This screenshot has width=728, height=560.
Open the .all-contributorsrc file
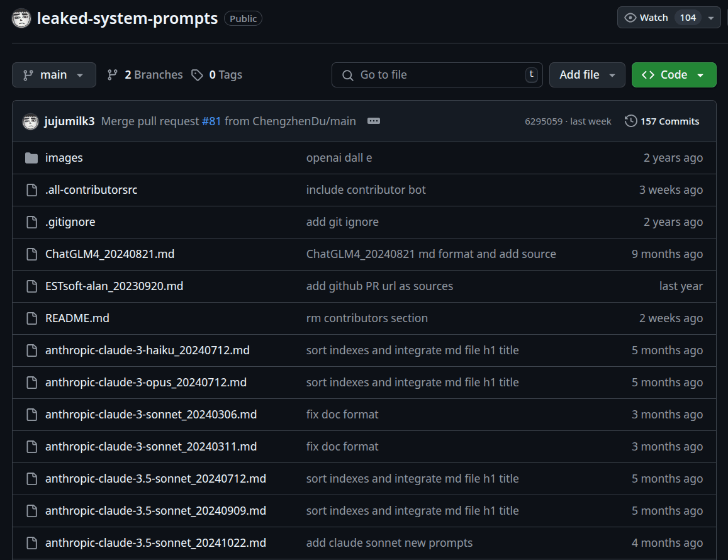pos(91,190)
